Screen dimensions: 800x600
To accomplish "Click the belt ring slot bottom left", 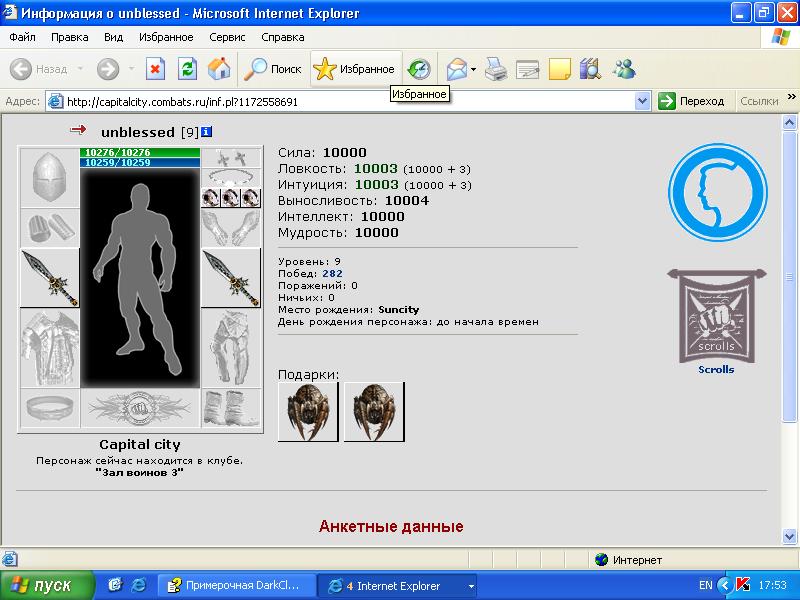I will [x=49, y=408].
